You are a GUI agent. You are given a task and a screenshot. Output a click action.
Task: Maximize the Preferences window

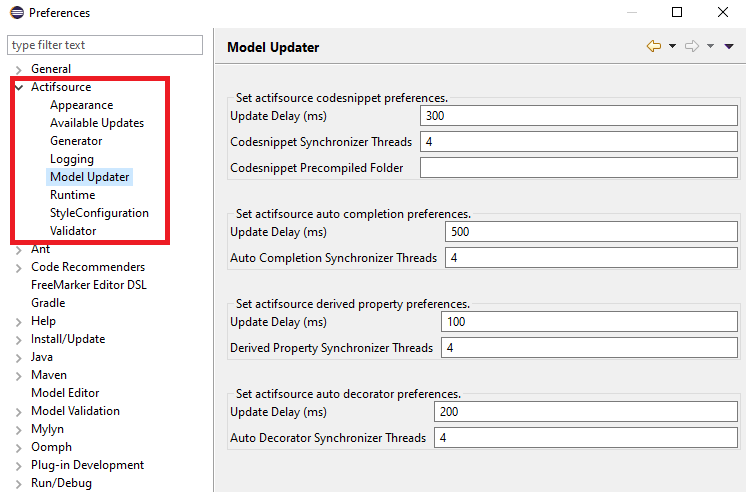pos(677,13)
